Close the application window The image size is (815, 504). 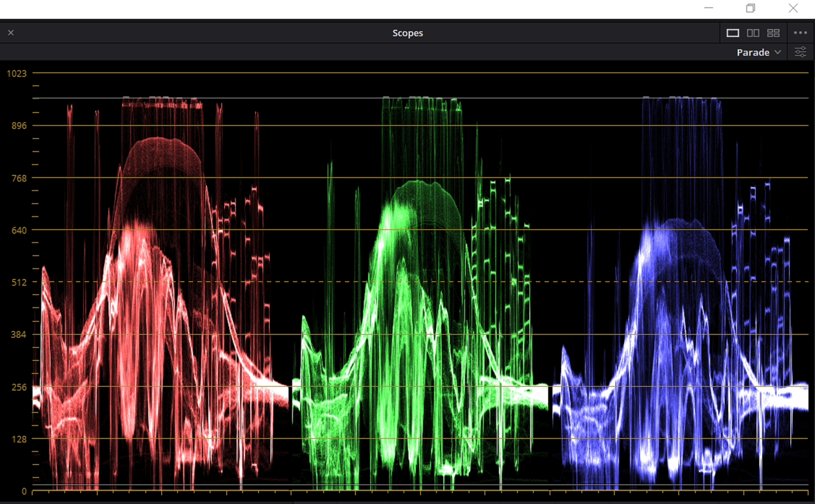point(793,8)
